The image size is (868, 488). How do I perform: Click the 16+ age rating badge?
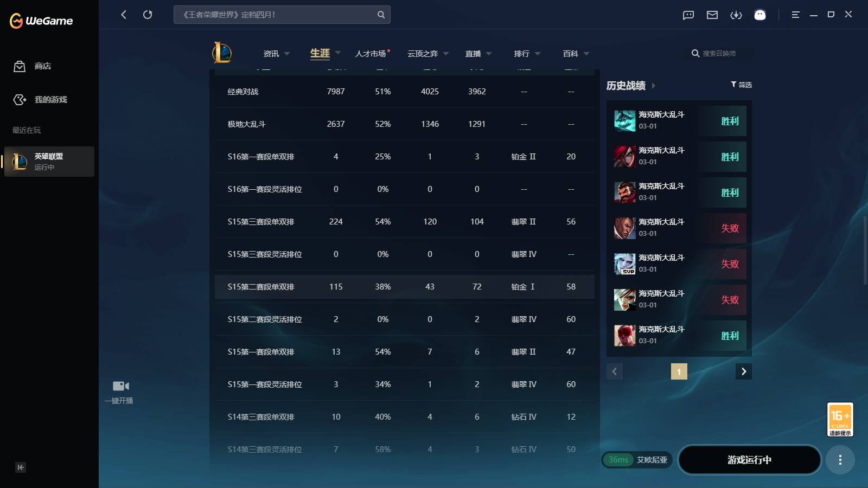click(840, 419)
